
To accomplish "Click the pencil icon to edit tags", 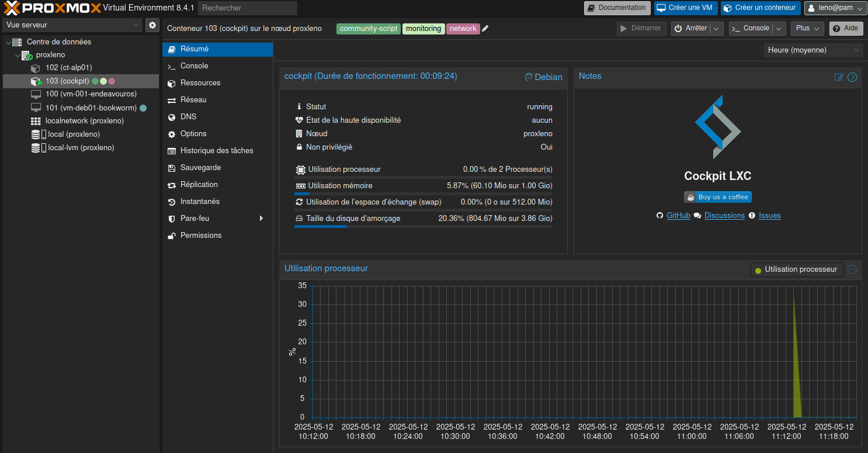I will tap(485, 29).
